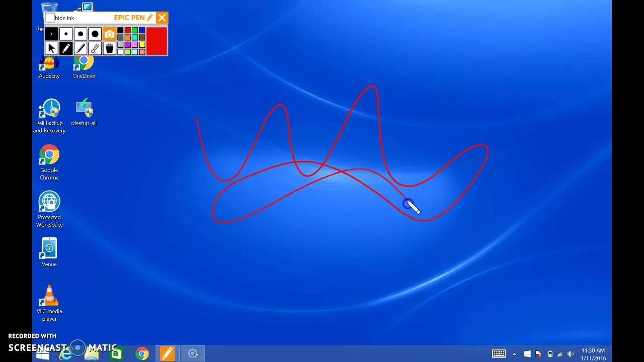The width and height of the screenshot is (644, 362).
Task: Pick the dark blue color swatch
Action: click(x=142, y=30)
